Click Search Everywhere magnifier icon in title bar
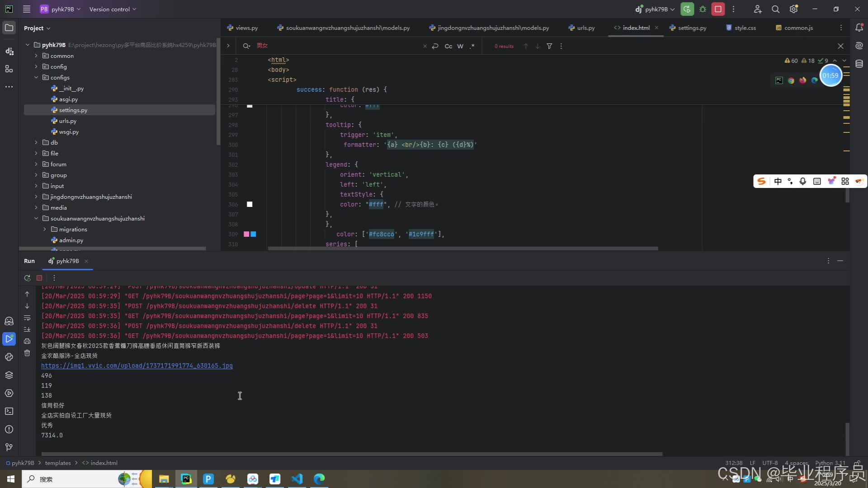Viewport: 868px width, 488px height. [x=775, y=9]
